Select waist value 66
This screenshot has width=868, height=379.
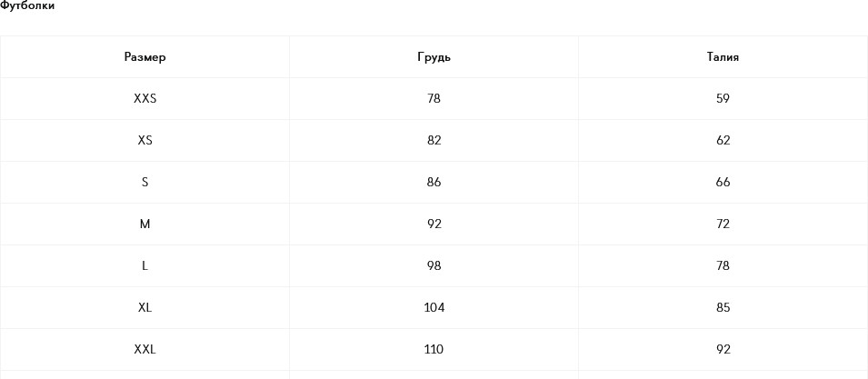(x=723, y=183)
